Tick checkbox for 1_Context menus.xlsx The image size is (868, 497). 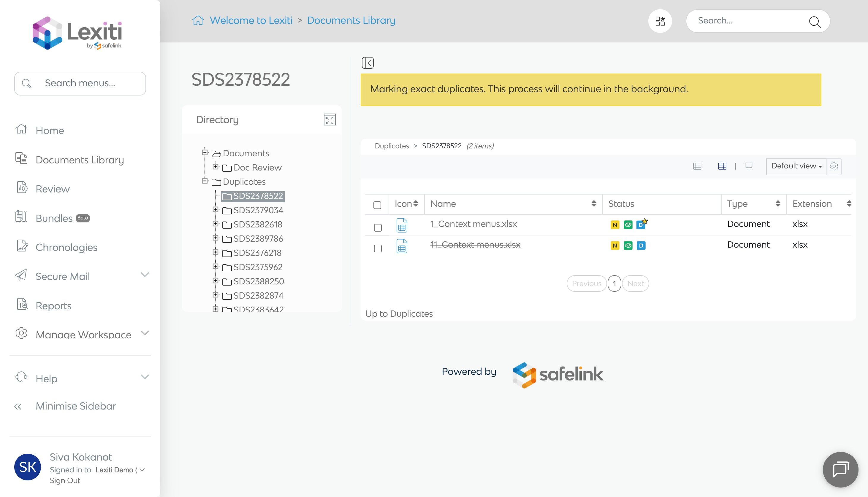[x=378, y=228]
